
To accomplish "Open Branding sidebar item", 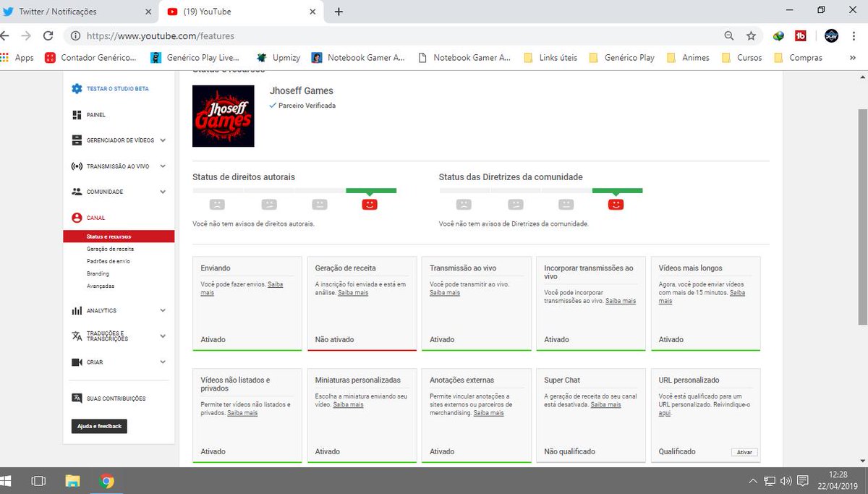I will [98, 273].
